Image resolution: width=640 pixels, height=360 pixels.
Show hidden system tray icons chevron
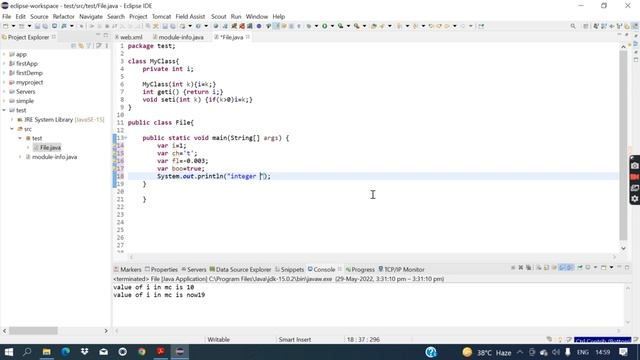pos(520,352)
